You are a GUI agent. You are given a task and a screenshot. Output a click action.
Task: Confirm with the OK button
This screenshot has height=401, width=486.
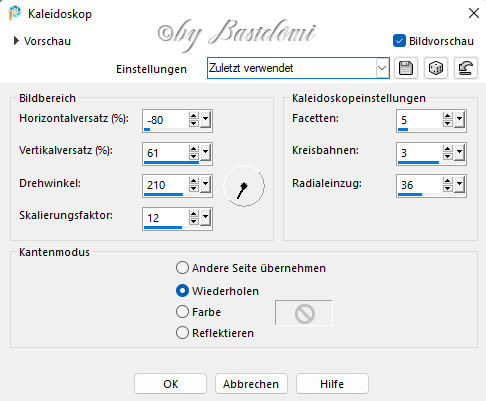click(170, 384)
